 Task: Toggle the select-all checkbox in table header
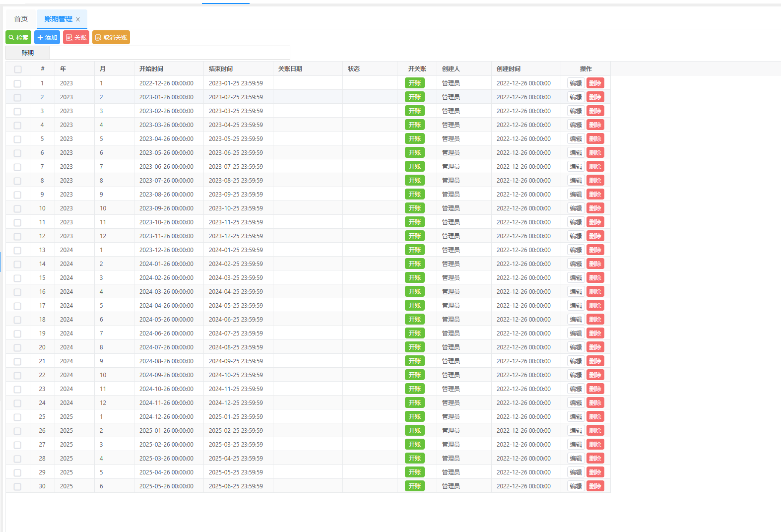point(18,69)
